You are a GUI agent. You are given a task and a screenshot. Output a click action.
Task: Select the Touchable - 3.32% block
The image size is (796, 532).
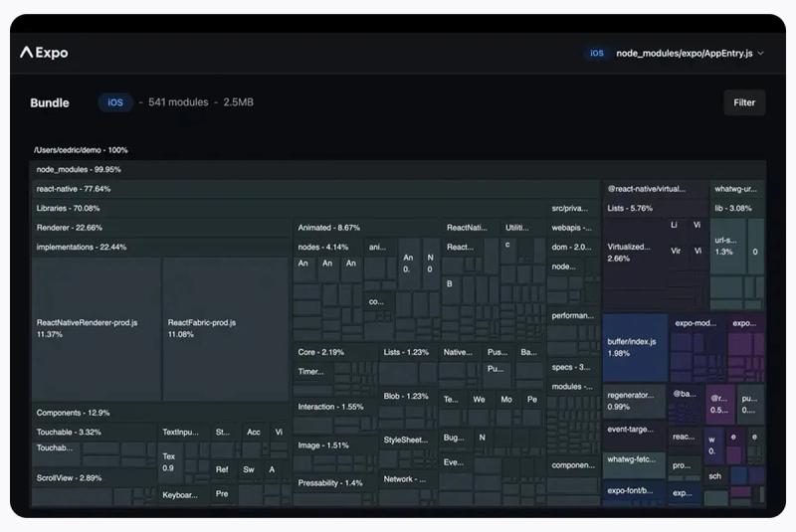[95, 433]
